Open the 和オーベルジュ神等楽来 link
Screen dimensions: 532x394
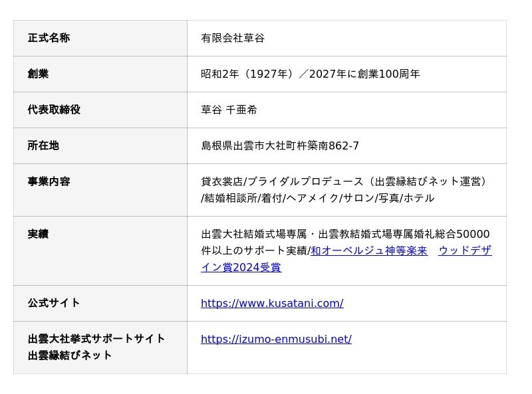click(x=369, y=250)
